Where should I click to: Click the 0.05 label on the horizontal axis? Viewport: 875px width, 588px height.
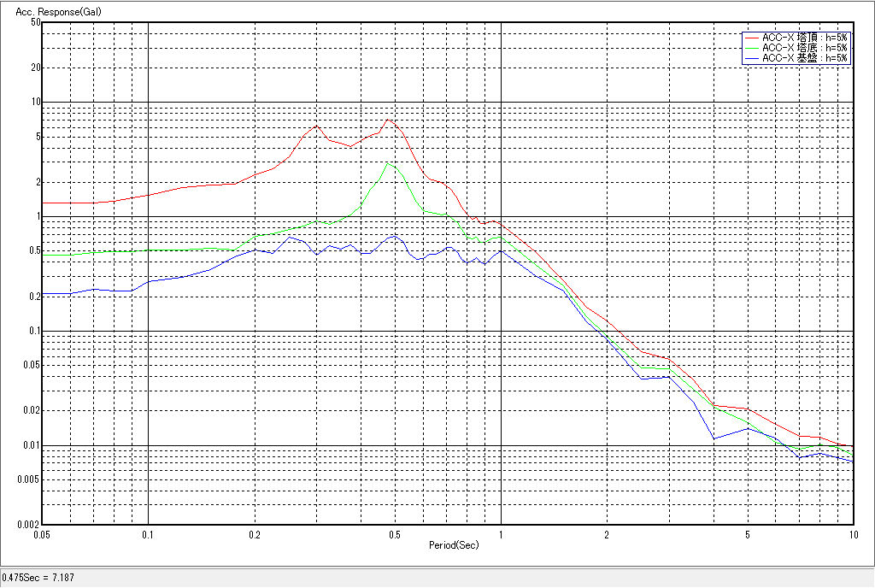pos(43,534)
